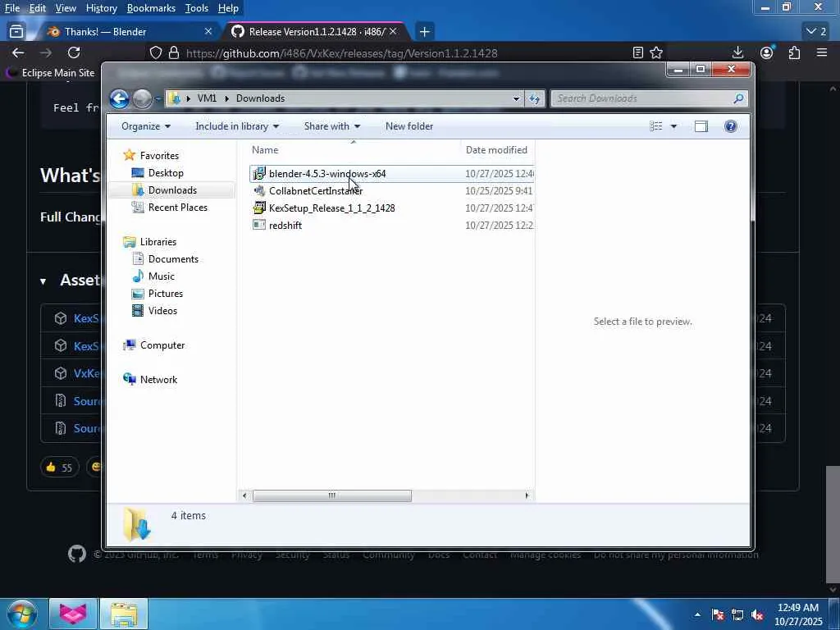The image size is (840, 630).
Task: Sort by the Name column header
Action: 354,150
